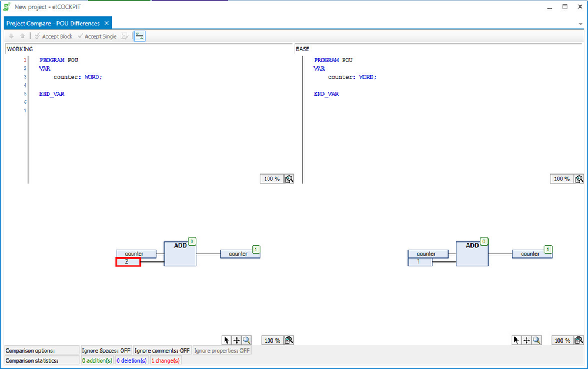This screenshot has height=369, width=588.
Task: Select the ADD block in BASE diagram
Action: point(472,254)
